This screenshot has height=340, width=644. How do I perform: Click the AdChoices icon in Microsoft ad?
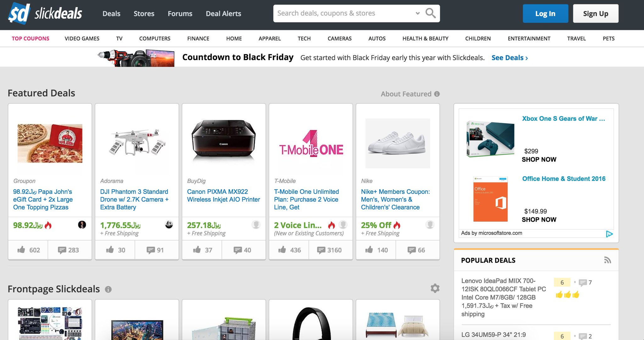tap(609, 234)
